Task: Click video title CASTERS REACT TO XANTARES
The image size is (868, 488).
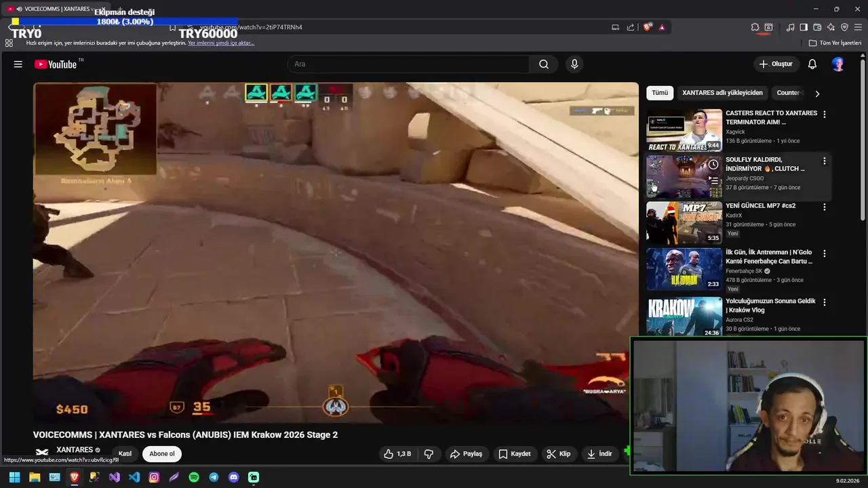Action: tap(771, 118)
